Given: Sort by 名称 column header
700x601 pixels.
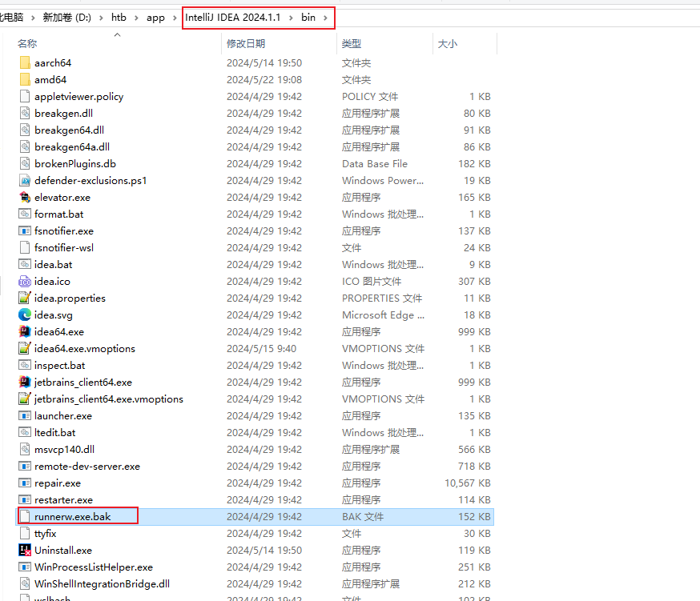Looking at the screenshot, I should click(x=27, y=44).
